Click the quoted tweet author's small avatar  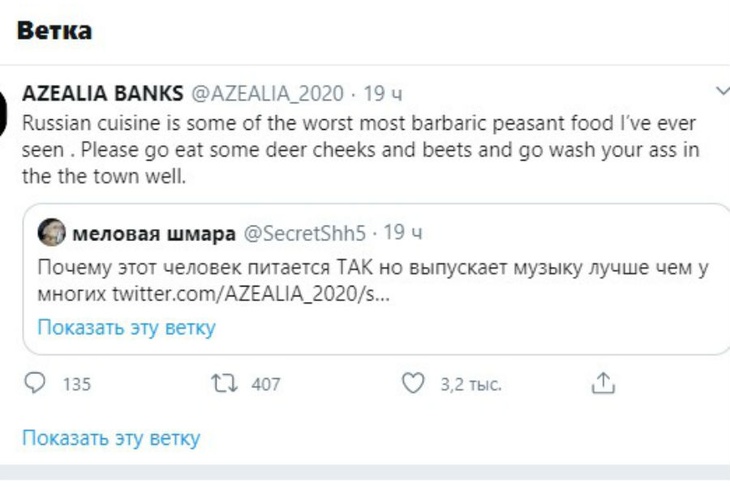pos(52,234)
